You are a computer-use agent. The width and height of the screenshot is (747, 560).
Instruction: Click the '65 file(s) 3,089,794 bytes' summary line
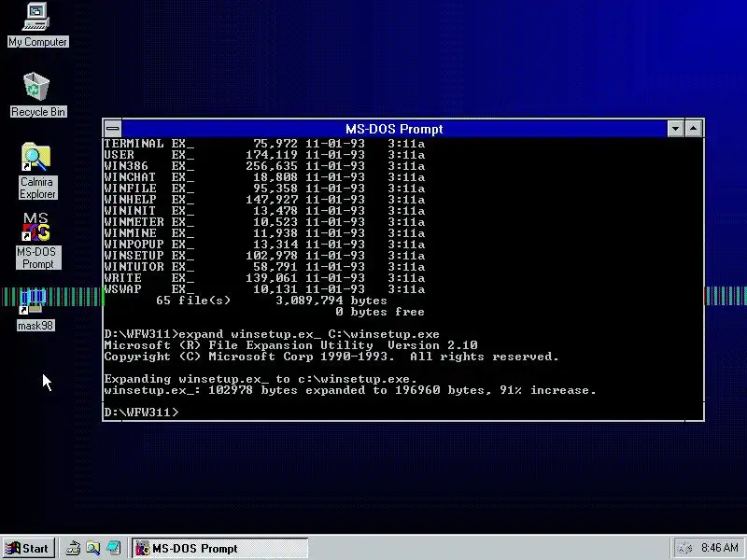[272, 301]
